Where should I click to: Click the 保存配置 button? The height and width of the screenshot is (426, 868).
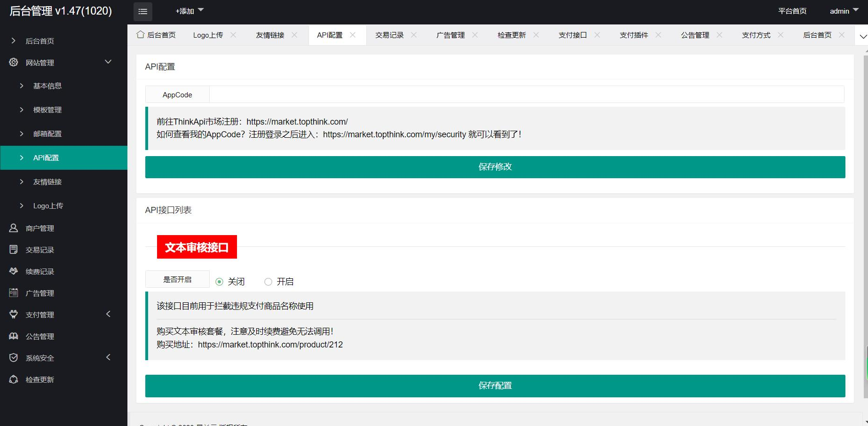pyautogui.click(x=495, y=386)
